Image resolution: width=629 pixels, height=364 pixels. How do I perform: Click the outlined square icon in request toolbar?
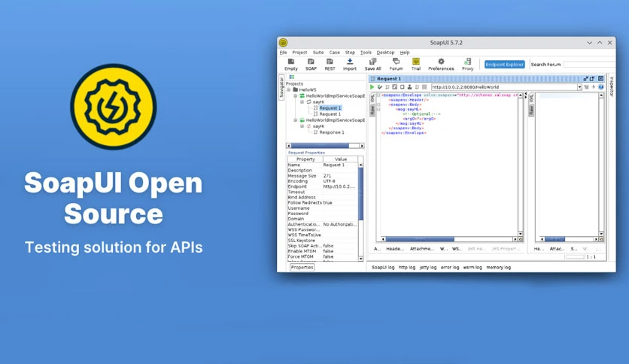coord(403,87)
